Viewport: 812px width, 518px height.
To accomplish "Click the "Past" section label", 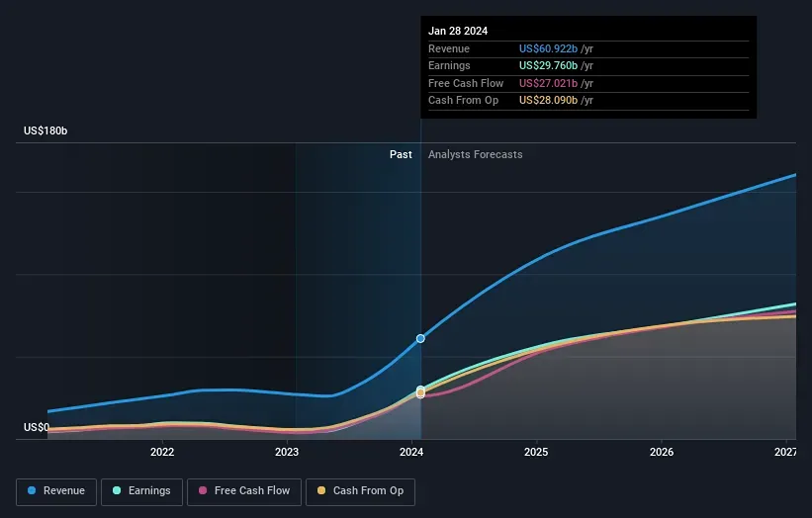I will (401, 155).
